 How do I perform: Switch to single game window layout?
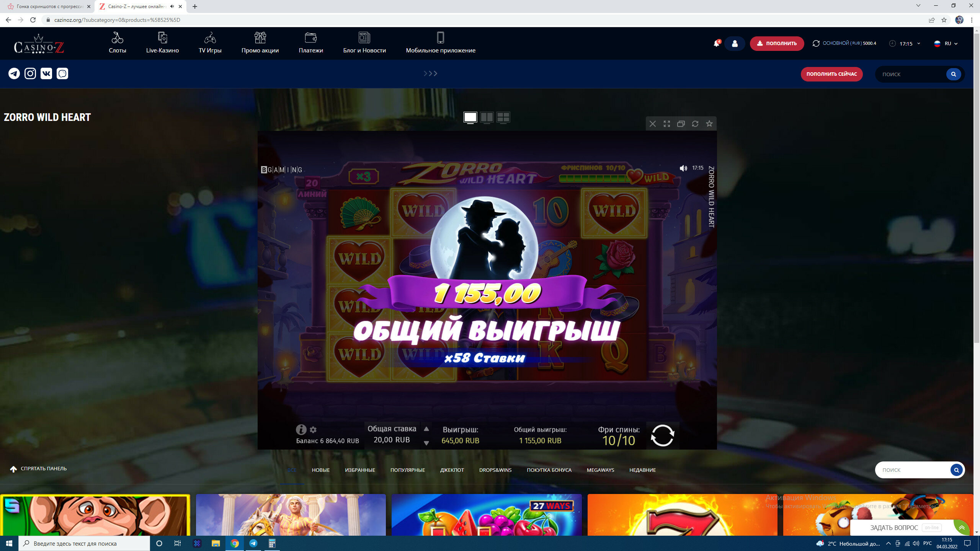click(x=470, y=117)
